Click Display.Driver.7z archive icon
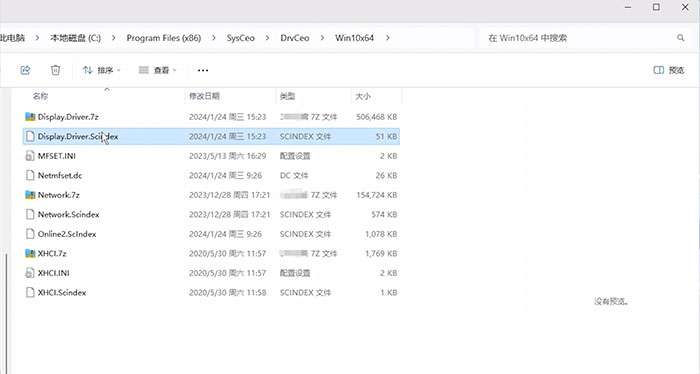Image resolution: width=700 pixels, height=374 pixels. tap(30, 117)
